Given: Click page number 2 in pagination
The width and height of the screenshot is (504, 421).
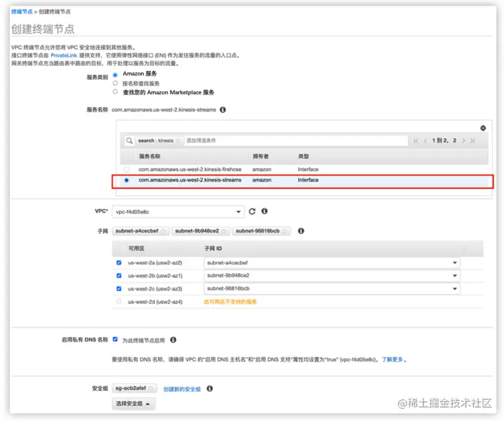Looking at the screenshot, I should point(454,140).
